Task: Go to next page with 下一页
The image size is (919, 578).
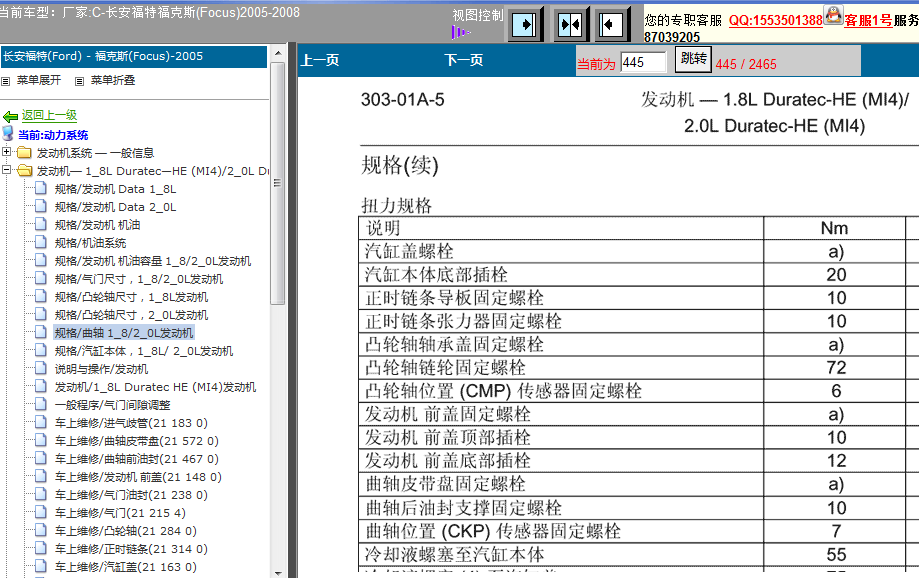Action: click(464, 60)
